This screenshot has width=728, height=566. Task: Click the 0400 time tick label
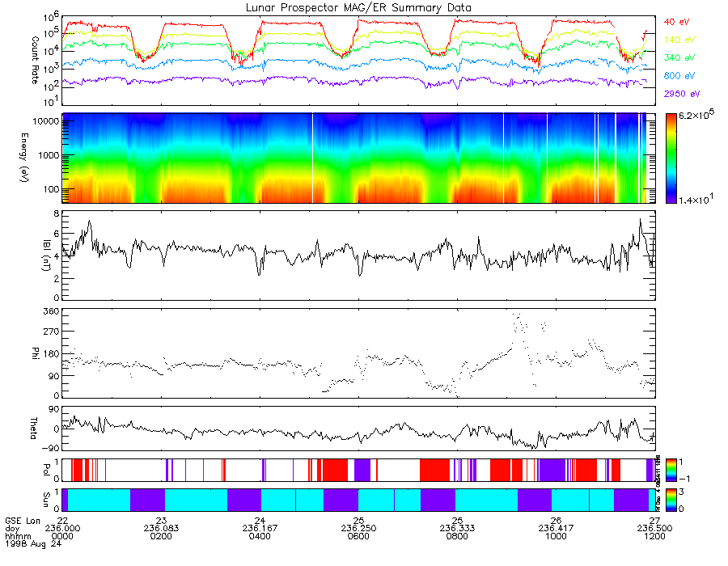point(260,536)
